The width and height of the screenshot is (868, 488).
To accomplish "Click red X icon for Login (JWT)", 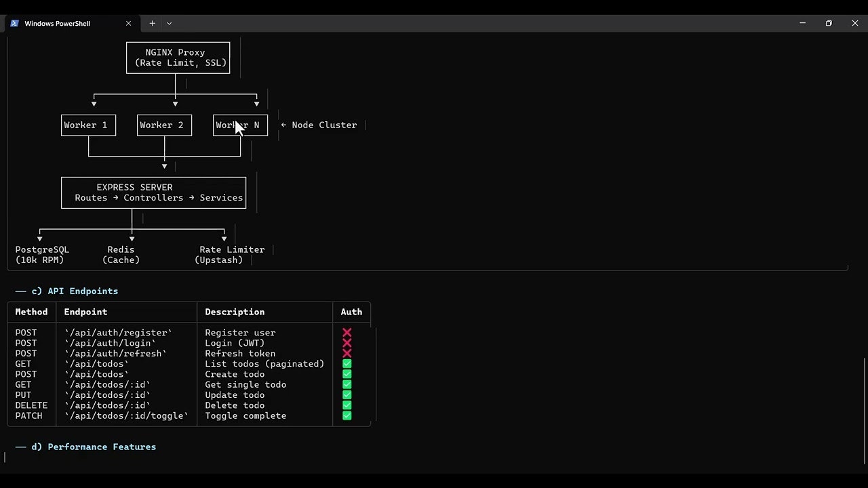I will point(347,343).
